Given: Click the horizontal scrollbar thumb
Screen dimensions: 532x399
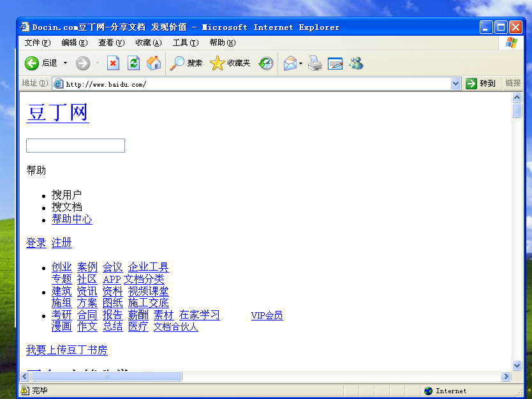Looking at the screenshot, I should 106,376.
